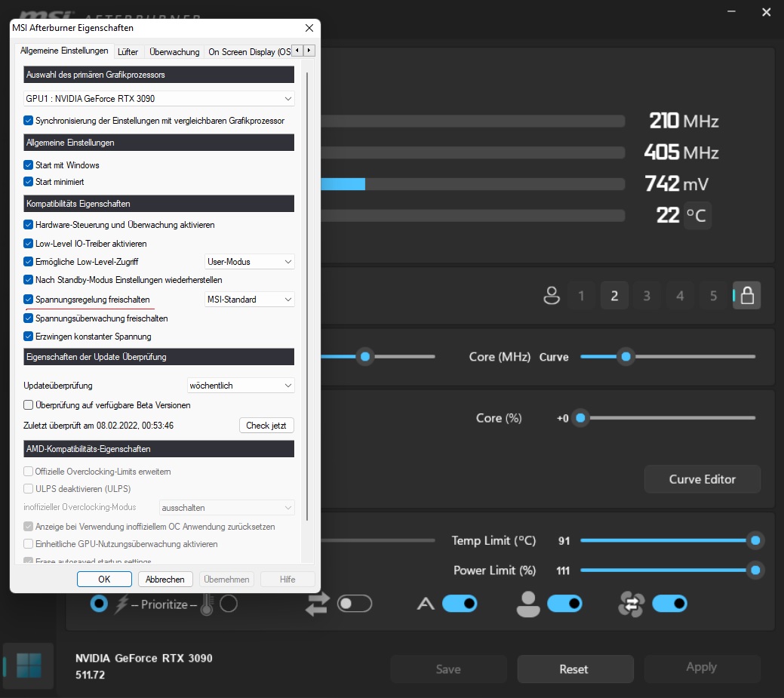Uncheck 'Start mit Windows'
The width and height of the screenshot is (784, 698).
click(29, 165)
